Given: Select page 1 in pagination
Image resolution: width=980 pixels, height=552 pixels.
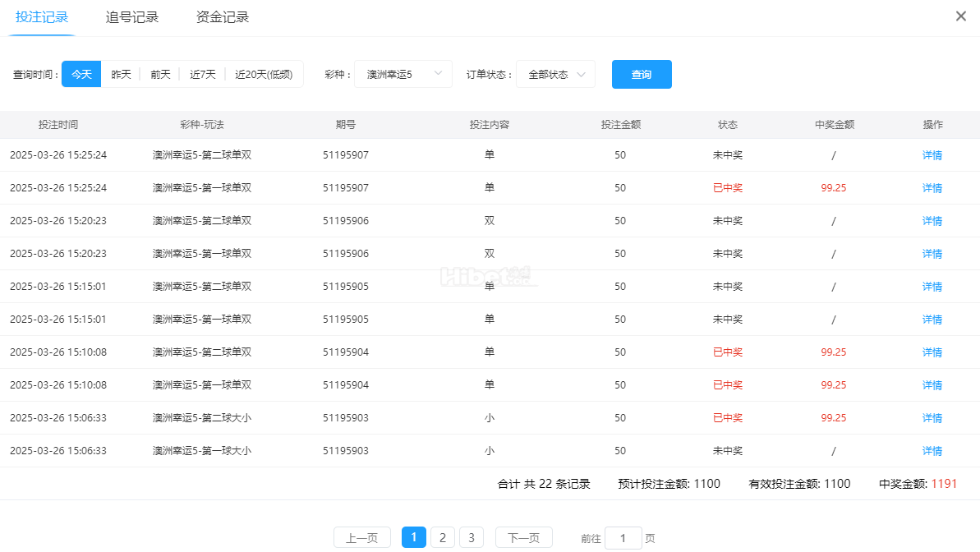Looking at the screenshot, I should (x=414, y=537).
